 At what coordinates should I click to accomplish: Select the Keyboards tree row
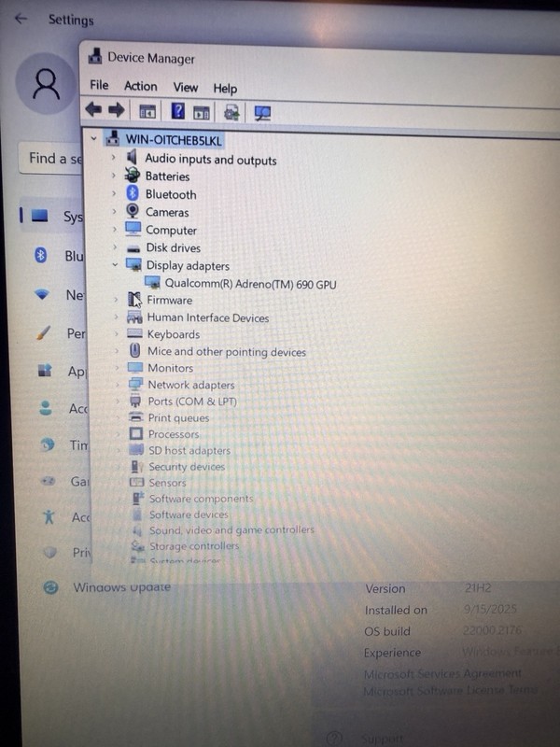click(174, 335)
